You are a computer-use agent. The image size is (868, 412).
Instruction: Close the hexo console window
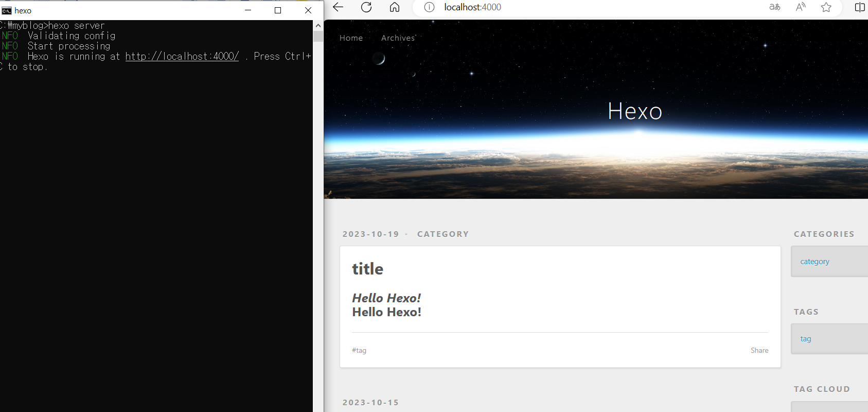pyautogui.click(x=308, y=10)
